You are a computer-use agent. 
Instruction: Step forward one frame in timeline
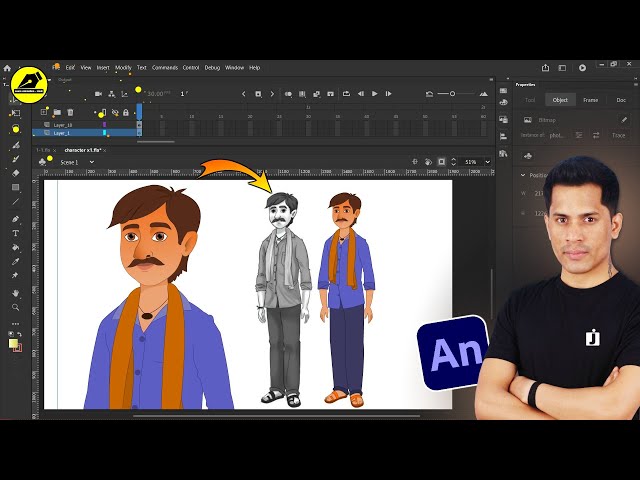tap(388, 94)
